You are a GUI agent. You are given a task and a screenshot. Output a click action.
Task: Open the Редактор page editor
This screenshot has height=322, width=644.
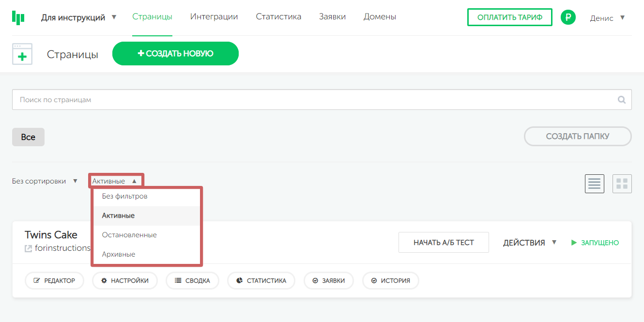[x=54, y=280]
